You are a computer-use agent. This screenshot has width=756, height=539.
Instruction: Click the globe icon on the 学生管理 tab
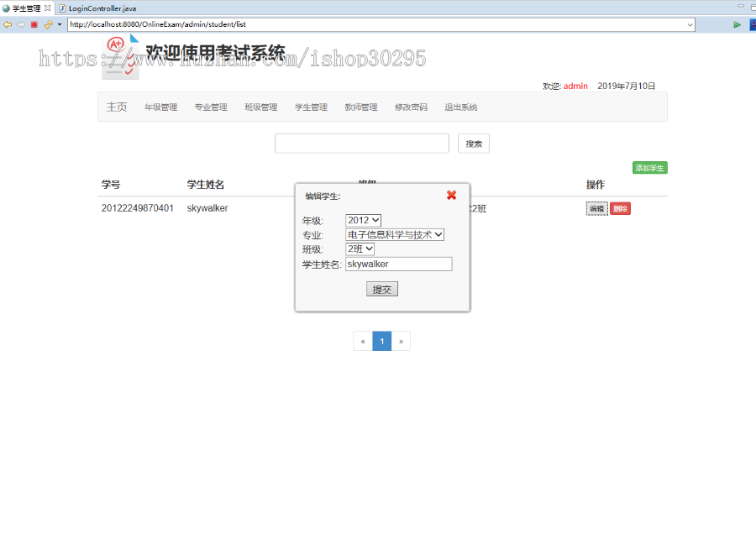[x=7, y=8]
